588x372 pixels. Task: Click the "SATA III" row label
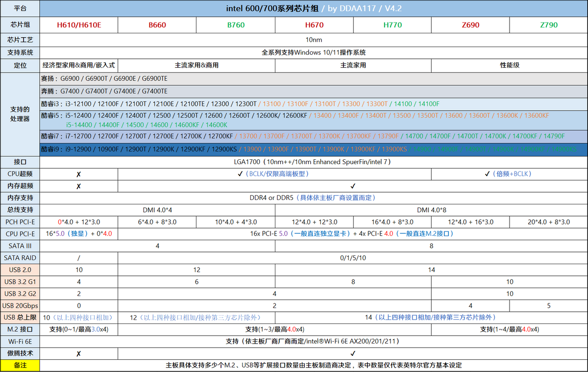pos(20,246)
